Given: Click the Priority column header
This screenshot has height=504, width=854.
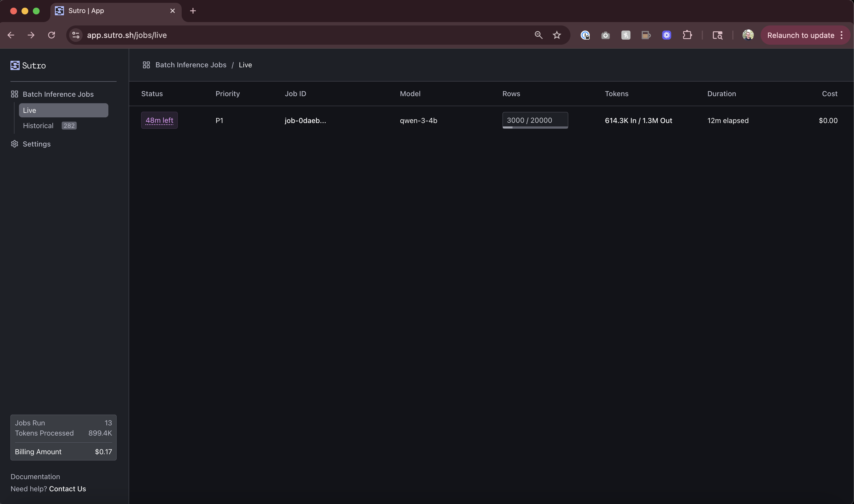Looking at the screenshot, I should click(x=228, y=94).
